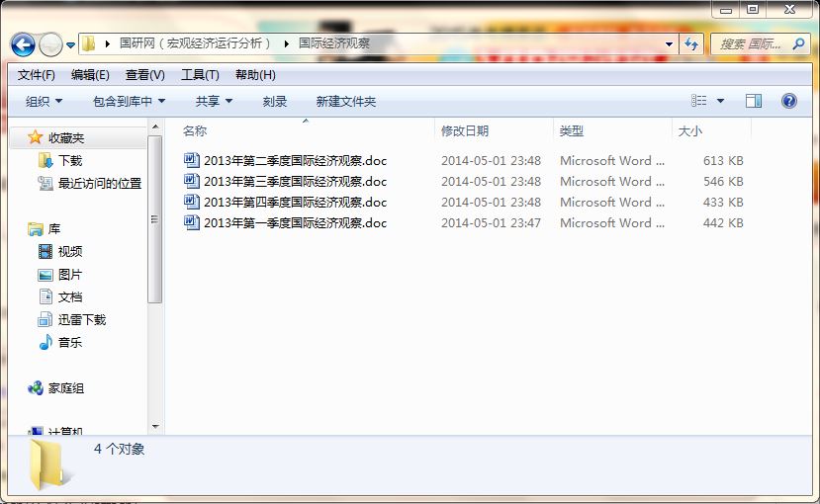Click the 刻录 button
The image size is (820, 504).
tap(275, 102)
